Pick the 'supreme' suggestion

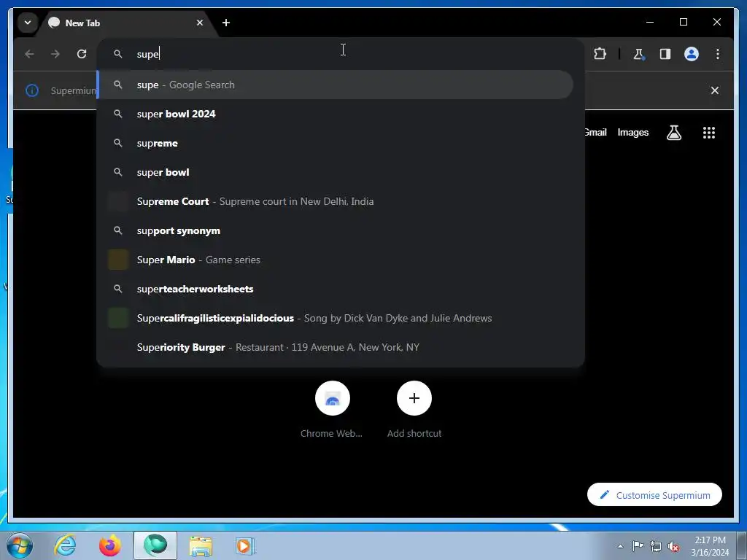(x=336, y=143)
